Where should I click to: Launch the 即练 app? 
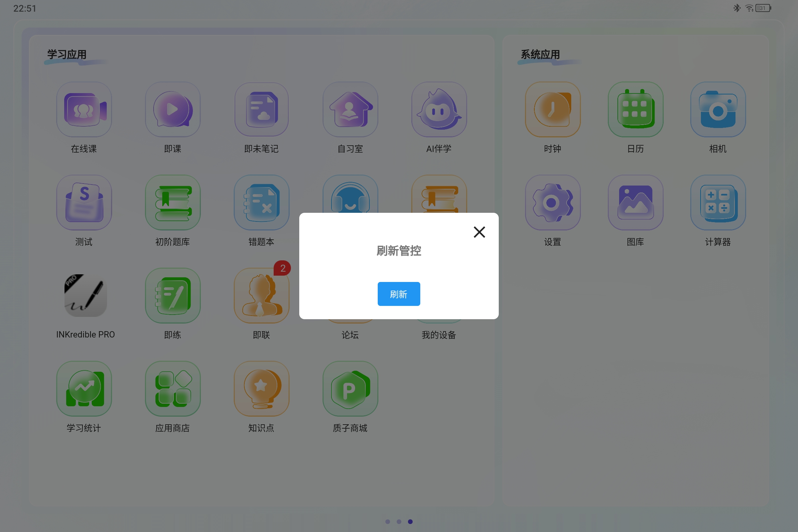pyautogui.click(x=173, y=296)
